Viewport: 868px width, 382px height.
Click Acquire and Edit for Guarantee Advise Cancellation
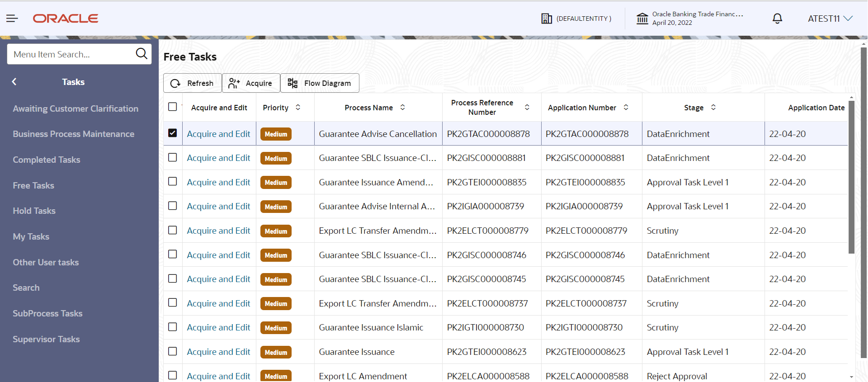pos(218,134)
